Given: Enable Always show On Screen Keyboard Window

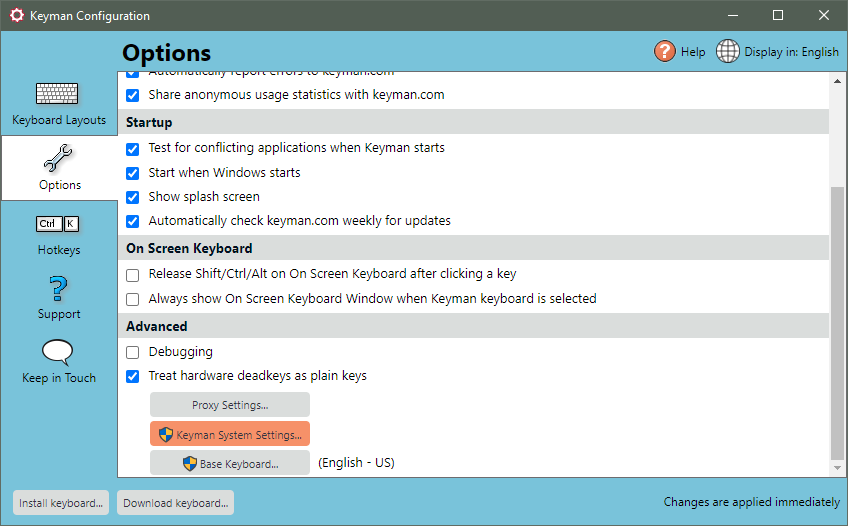Looking at the screenshot, I should [132, 299].
